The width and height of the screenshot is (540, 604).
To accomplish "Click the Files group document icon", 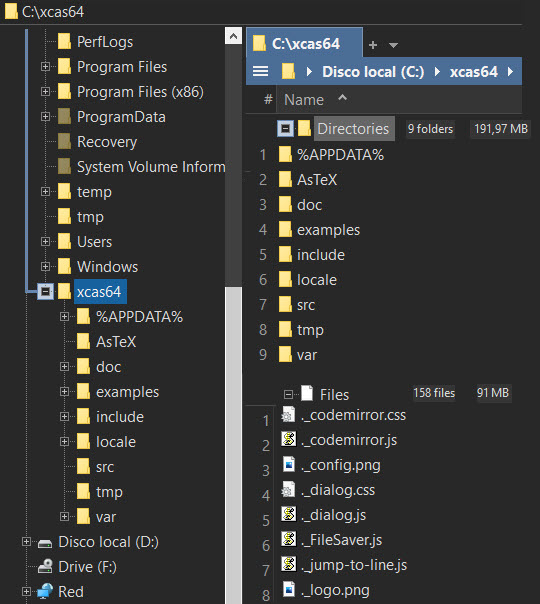I will pos(307,393).
